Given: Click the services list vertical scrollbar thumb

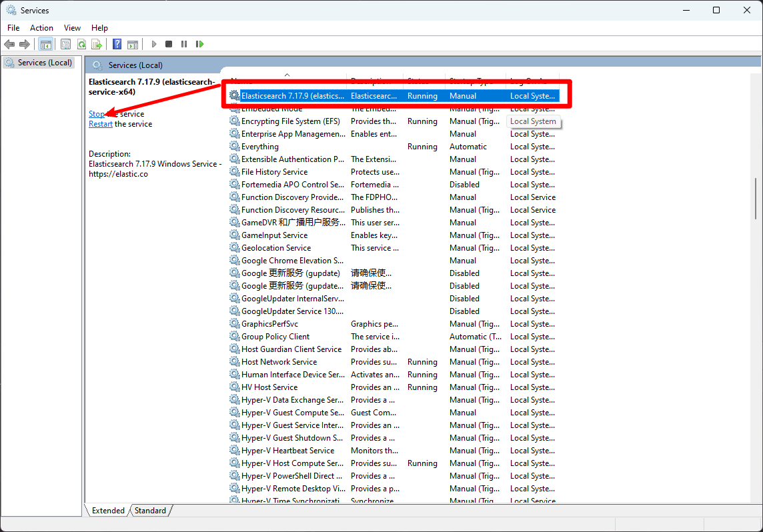Looking at the screenshot, I should coord(756,199).
